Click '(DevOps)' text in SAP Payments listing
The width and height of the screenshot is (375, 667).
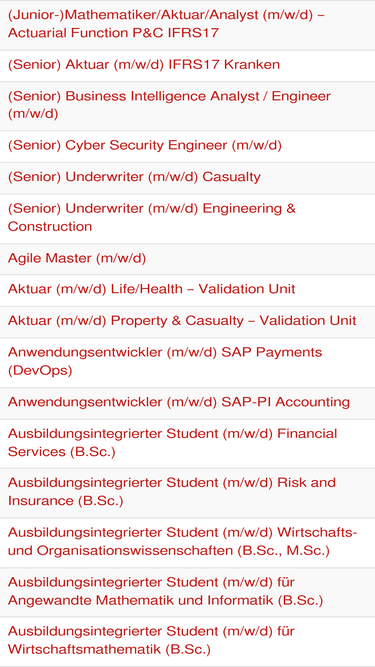tap(40, 371)
